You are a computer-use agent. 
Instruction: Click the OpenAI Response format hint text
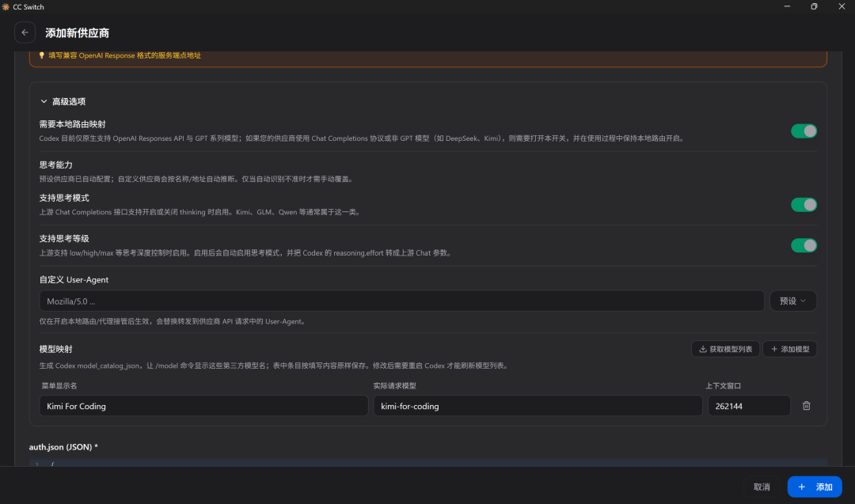pyautogui.click(x=125, y=55)
